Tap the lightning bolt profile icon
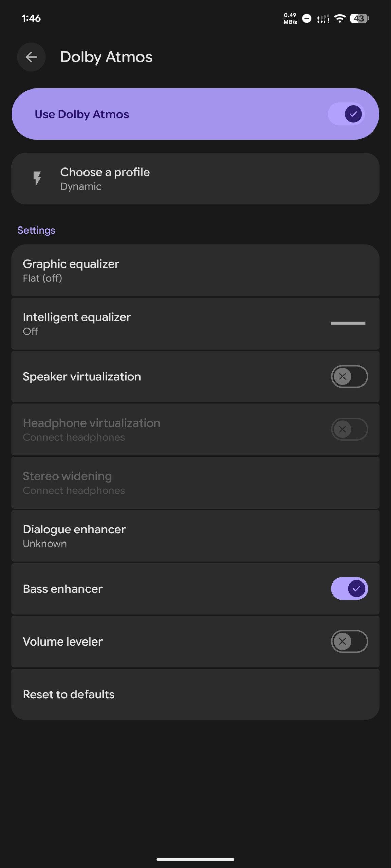This screenshot has height=868, width=391. (x=37, y=178)
